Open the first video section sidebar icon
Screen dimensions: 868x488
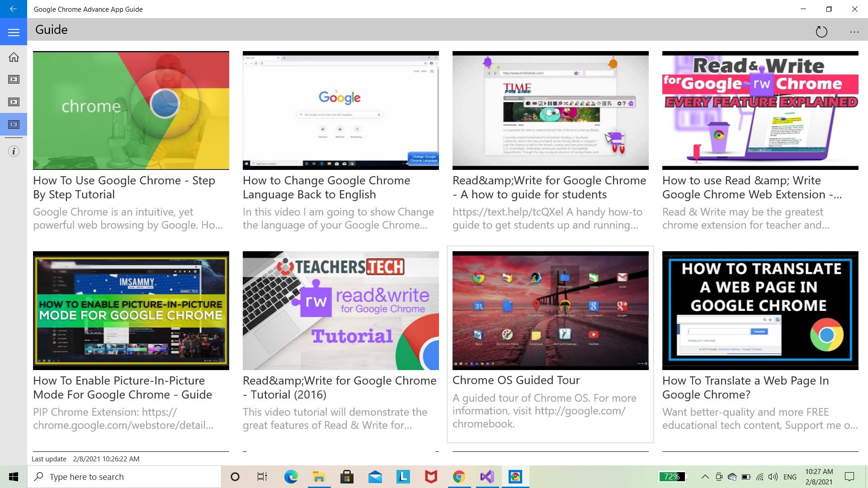pyautogui.click(x=14, y=80)
